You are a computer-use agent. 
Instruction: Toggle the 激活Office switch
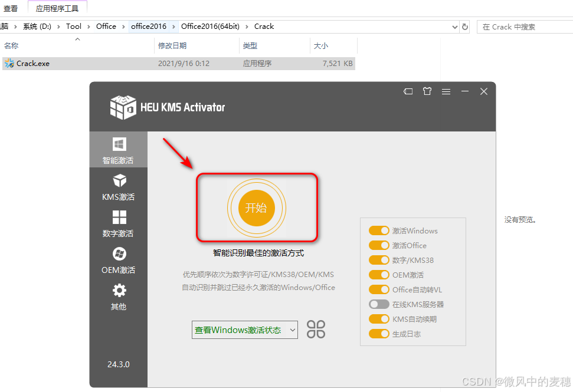(379, 245)
